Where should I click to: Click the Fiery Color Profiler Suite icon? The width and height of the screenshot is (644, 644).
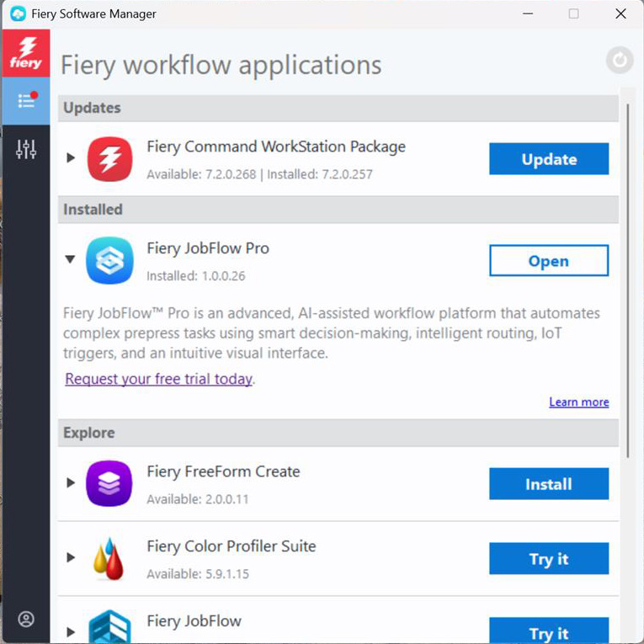pyautogui.click(x=109, y=558)
